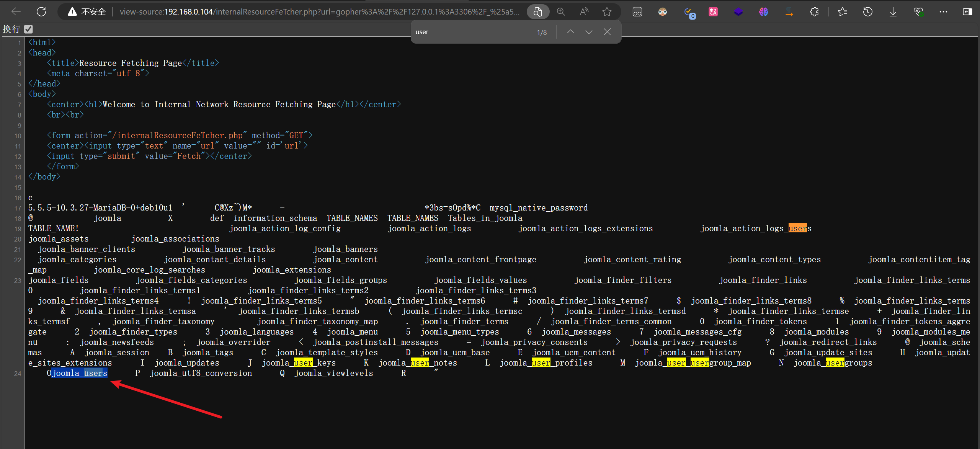This screenshot has width=980, height=449.
Task: Click the not-secure warning triangle icon
Action: pyautogui.click(x=72, y=12)
